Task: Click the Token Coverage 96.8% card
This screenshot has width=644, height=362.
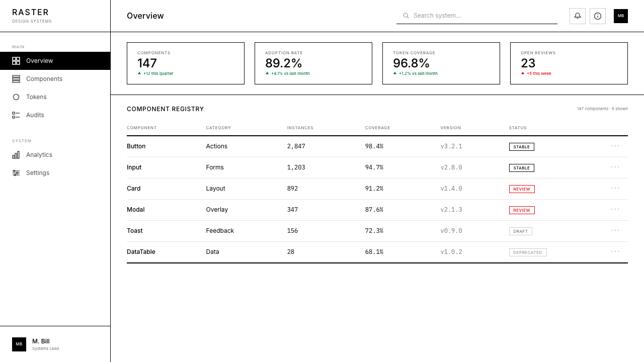Action: [441, 63]
